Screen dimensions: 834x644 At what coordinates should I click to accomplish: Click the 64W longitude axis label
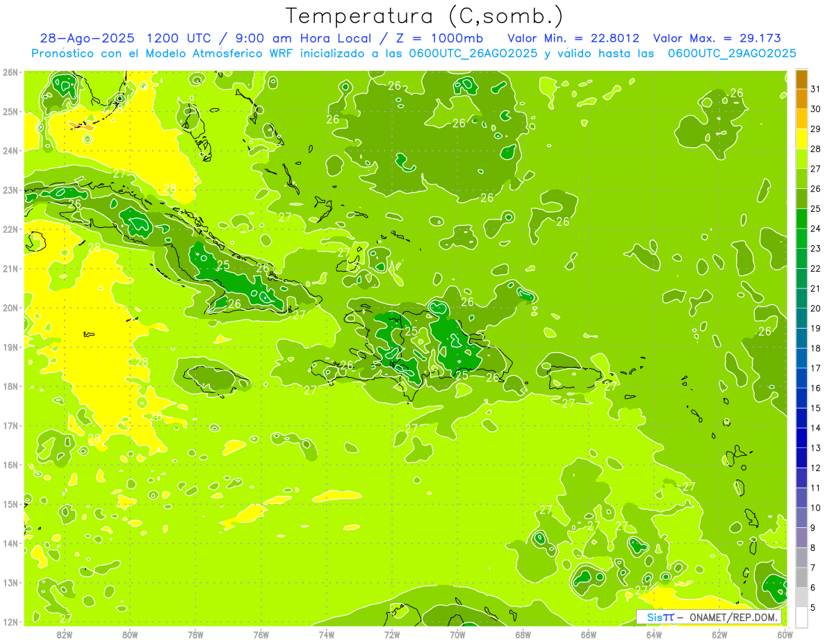654,634
